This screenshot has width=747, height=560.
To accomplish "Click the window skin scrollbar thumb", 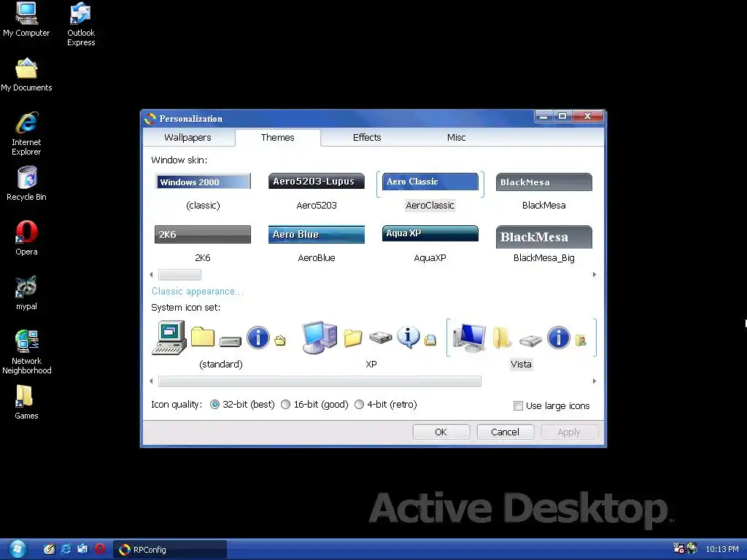I will 179,275.
